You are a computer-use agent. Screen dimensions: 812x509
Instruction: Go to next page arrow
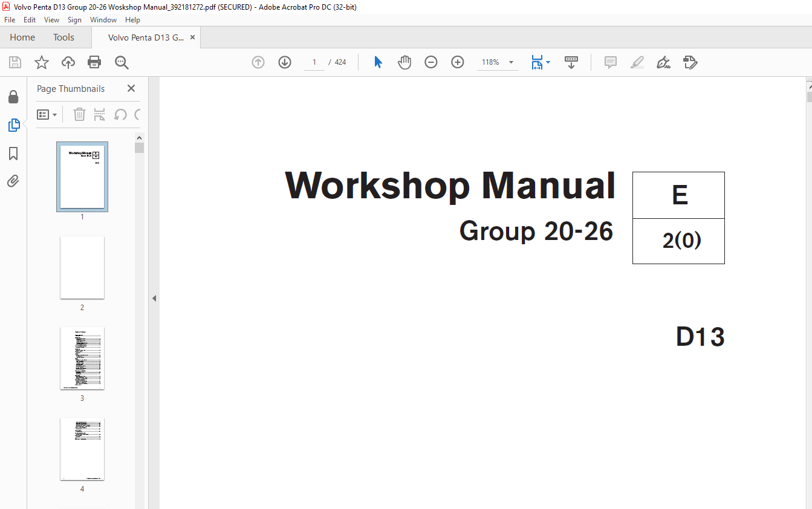pyautogui.click(x=285, y=62)
